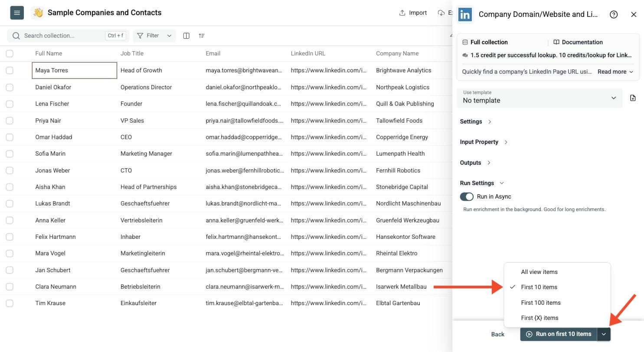644x352 pixels.
Task: Collapse the Run Settings section
Action: click(x=482, y=183)
